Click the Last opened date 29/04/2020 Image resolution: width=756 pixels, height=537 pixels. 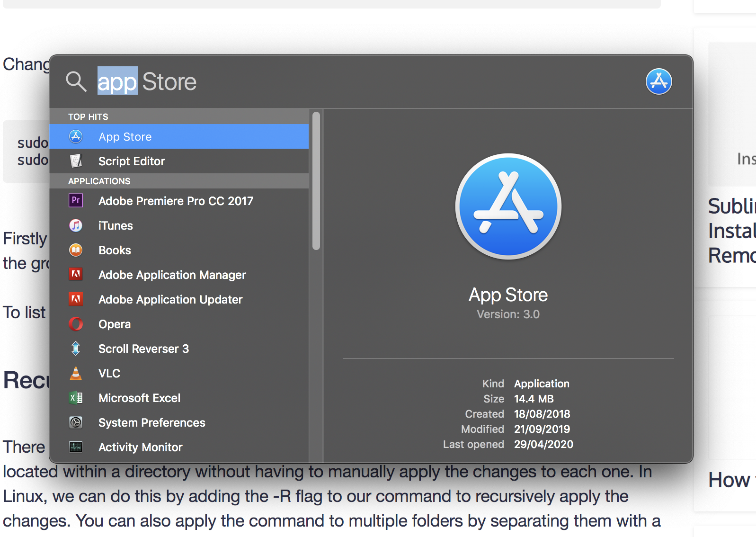(543, 444)
